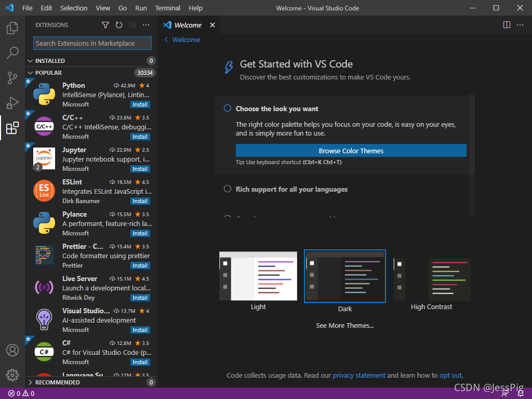Image resolution: width=532 pixels, height=399 pixels.
Task: Open the Search view in activity bar
Action: click(12, 53)
